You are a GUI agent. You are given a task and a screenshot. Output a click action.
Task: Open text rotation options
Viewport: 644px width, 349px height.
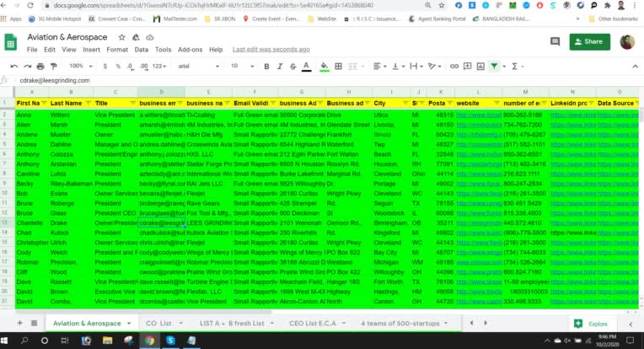pyautogui.click(x=434, y=66)
